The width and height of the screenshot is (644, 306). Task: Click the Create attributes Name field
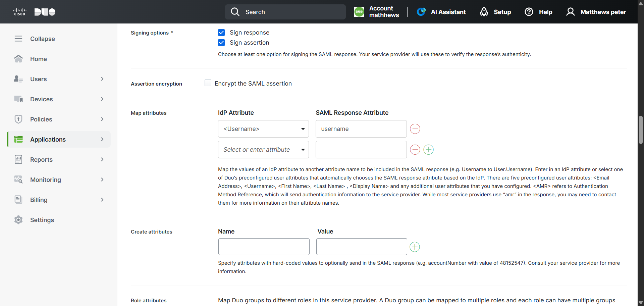click(x=264, y=247)
